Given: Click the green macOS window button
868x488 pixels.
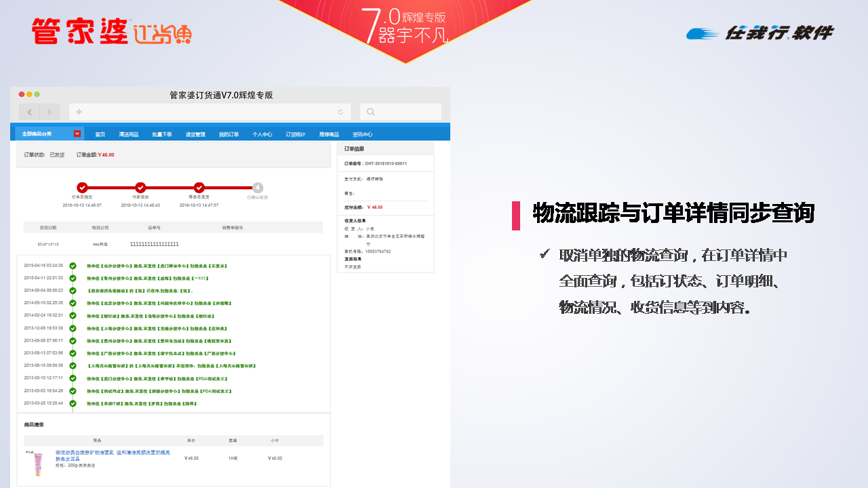Looking at the screenshot, I should click(x=37, y=94).
